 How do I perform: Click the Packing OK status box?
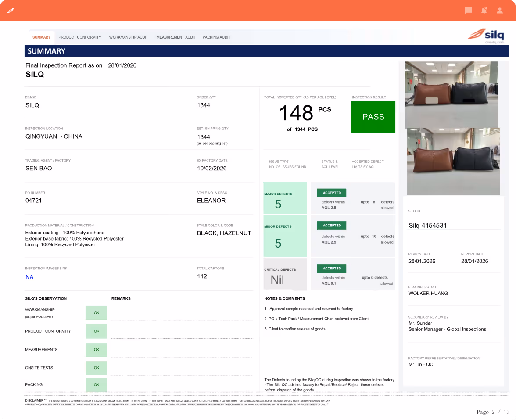96,385
